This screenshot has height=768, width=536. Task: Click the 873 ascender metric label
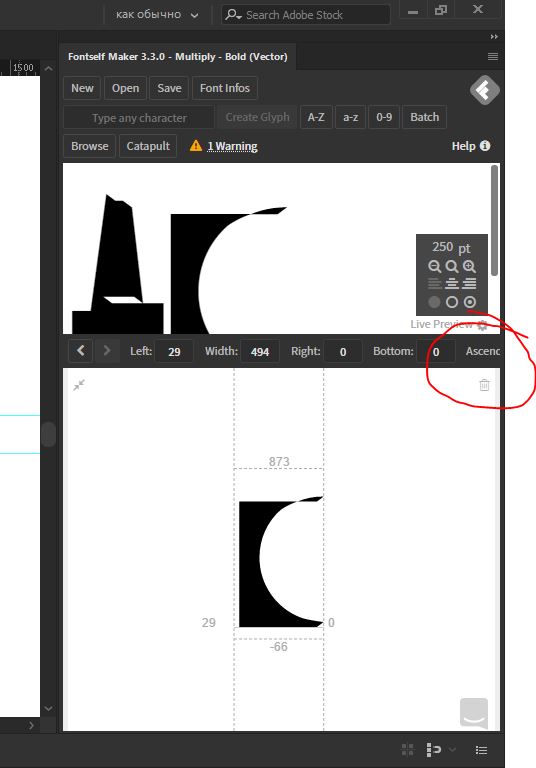[x=279, y=461]
